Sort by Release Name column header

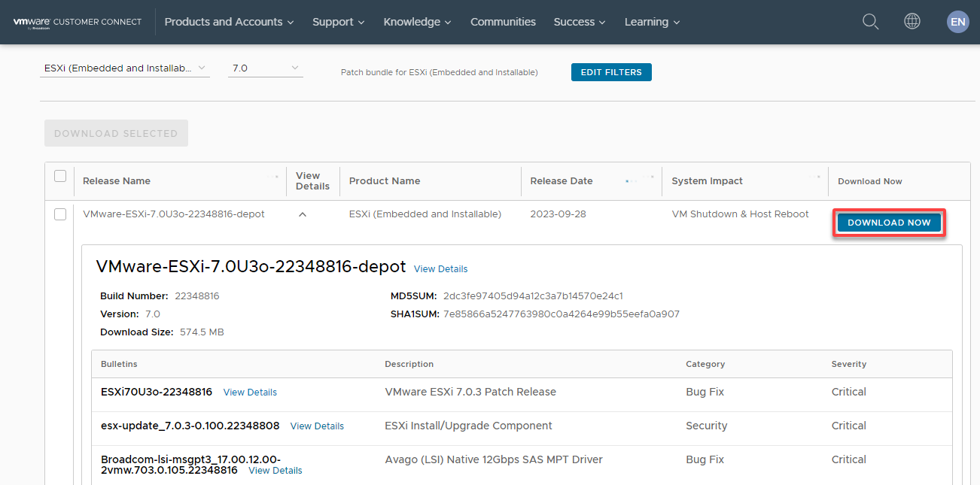tap(117, 181)
